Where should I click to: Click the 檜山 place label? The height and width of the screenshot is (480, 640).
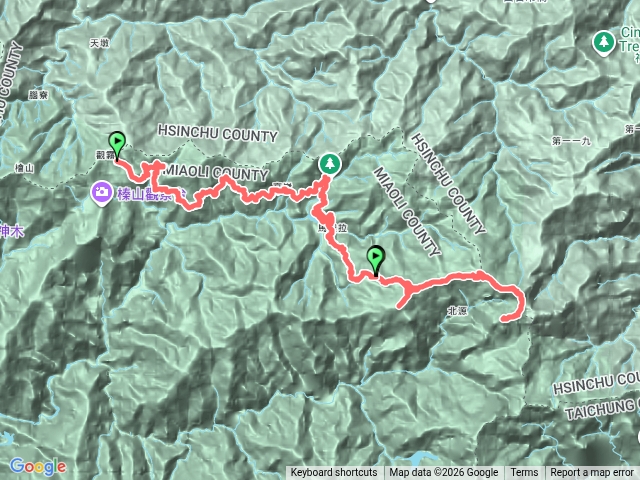(x=24, y=168)
